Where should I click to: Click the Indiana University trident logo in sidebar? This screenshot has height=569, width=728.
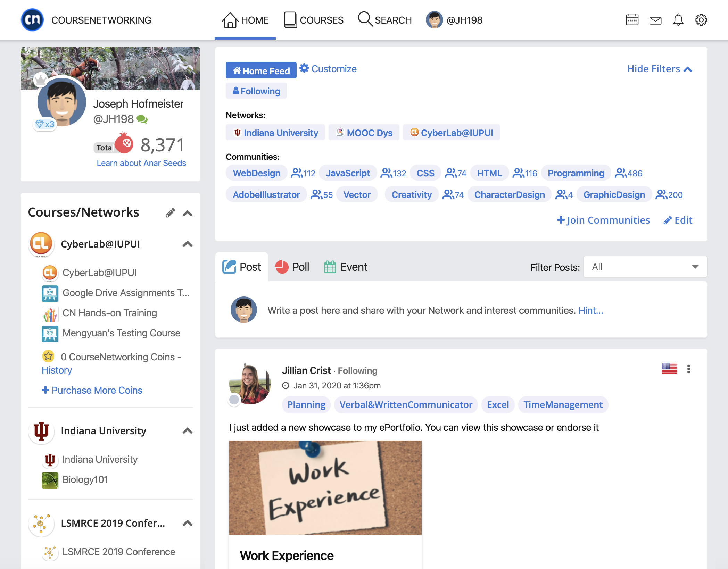coord(41,431)
